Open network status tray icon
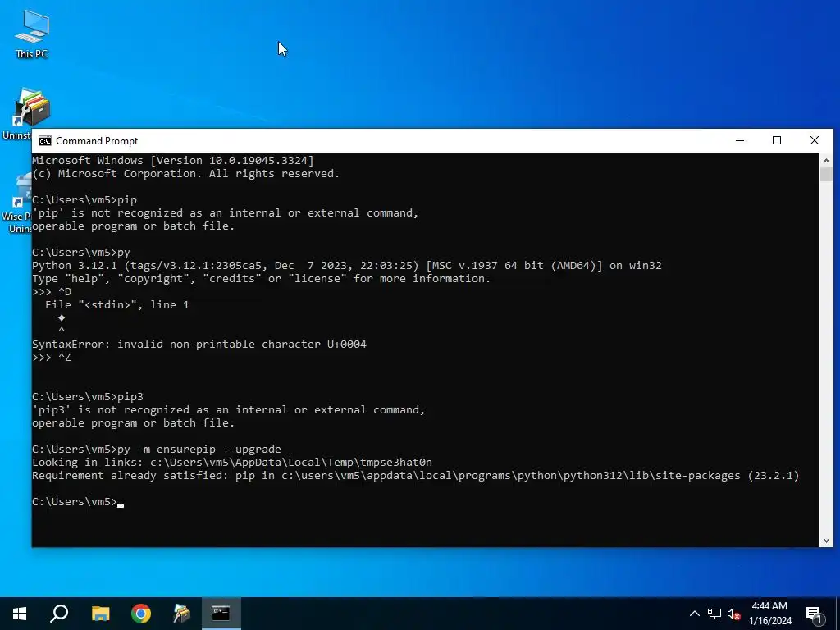Screen dimensions: 840x630 714,614
